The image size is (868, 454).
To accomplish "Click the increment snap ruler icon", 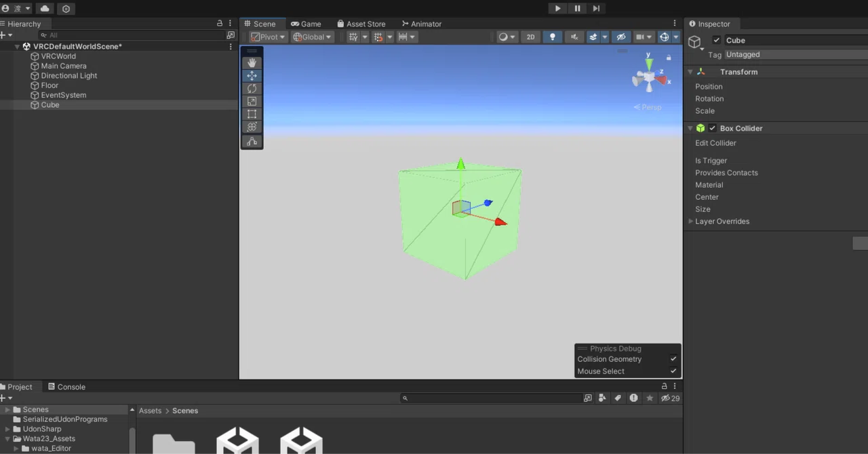I will pos(403,37).
